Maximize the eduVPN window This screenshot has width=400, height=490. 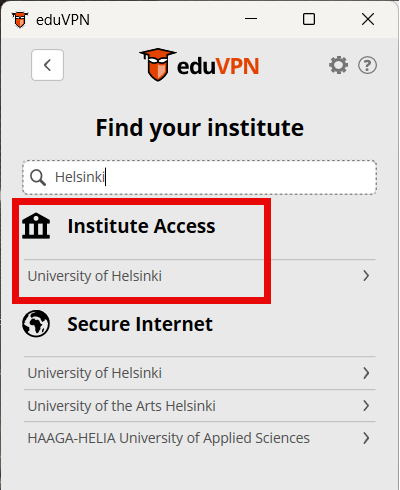pyautogui.click(x=309, y=19)
